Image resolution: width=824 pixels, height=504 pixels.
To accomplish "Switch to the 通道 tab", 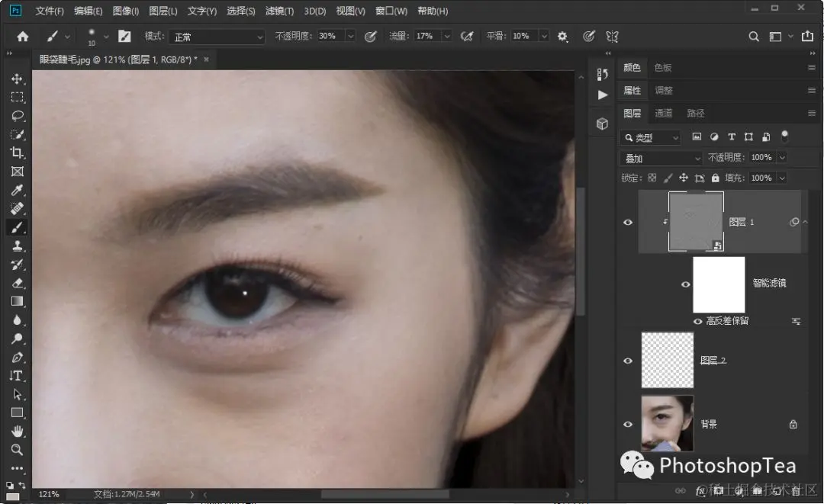I will coord(664,113).
